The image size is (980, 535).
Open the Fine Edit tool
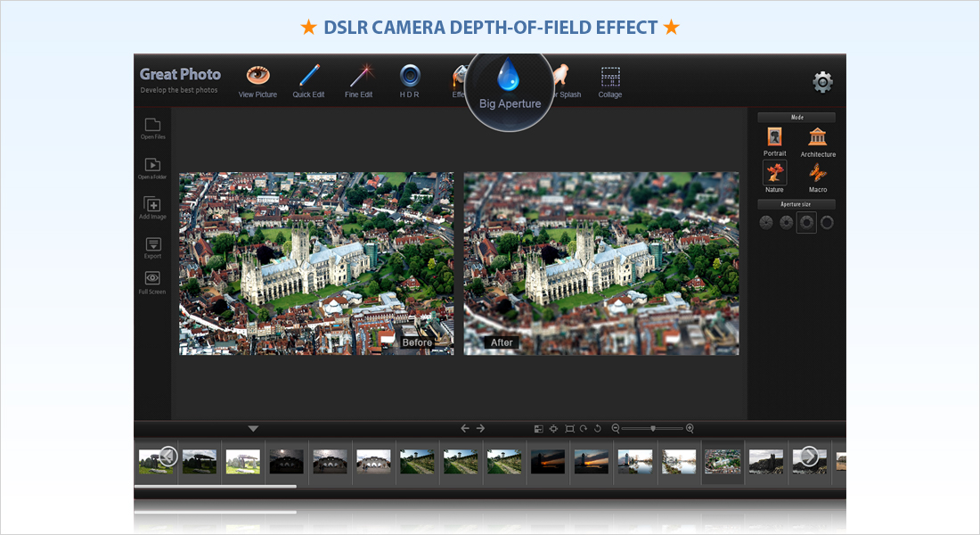click(x=359, y=77)
